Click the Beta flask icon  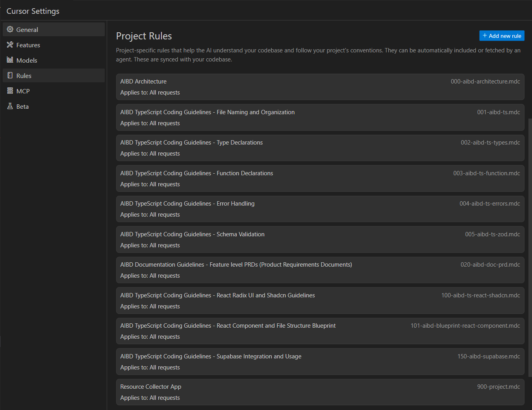(10, 106)
